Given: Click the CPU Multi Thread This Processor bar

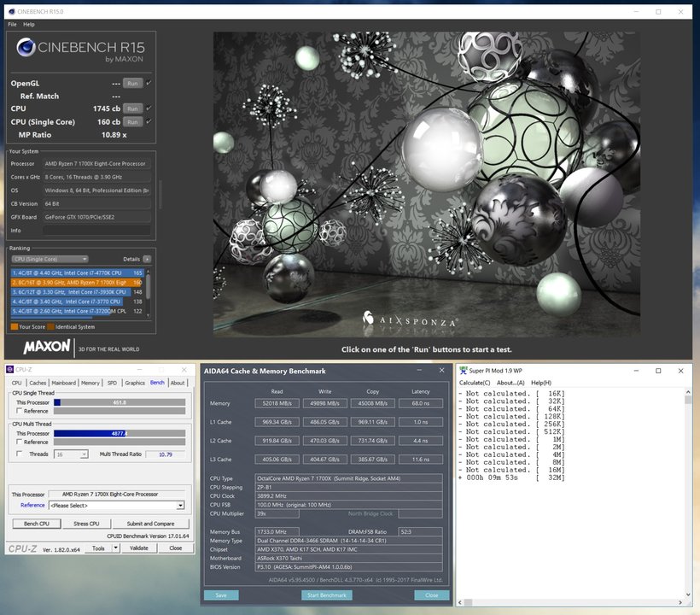Looking at the screenshot, I should click(120, 433).
